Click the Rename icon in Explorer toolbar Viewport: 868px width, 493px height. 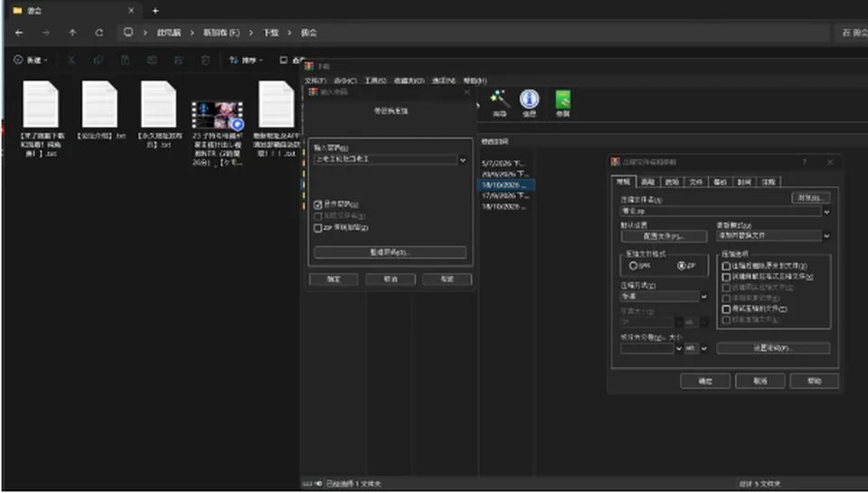pyautogui.click(x=152, y=60)
